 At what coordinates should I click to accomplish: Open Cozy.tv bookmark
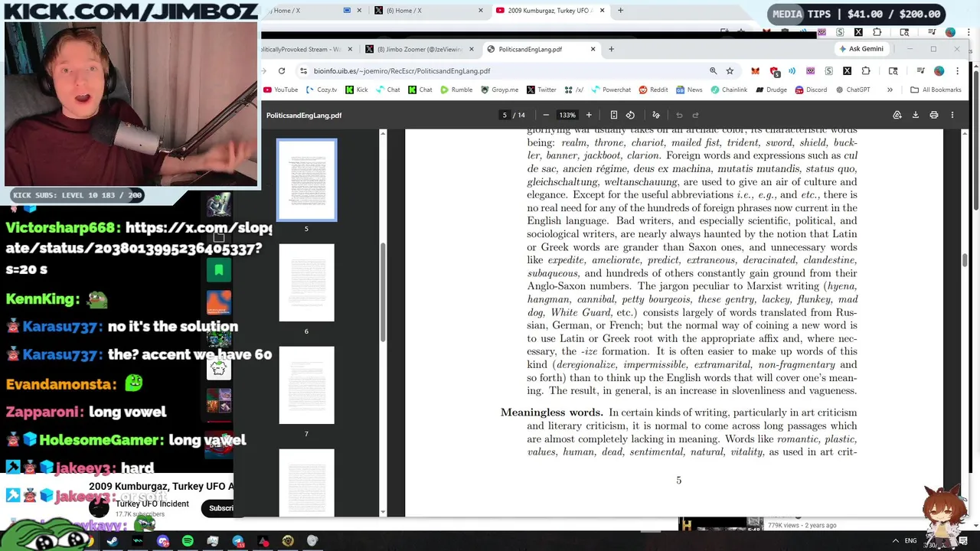point(322,90)
